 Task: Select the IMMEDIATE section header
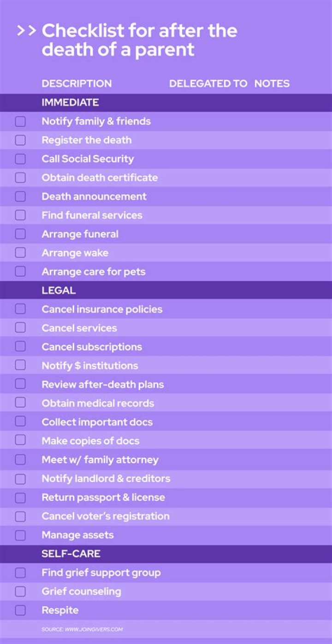point(70,102)
